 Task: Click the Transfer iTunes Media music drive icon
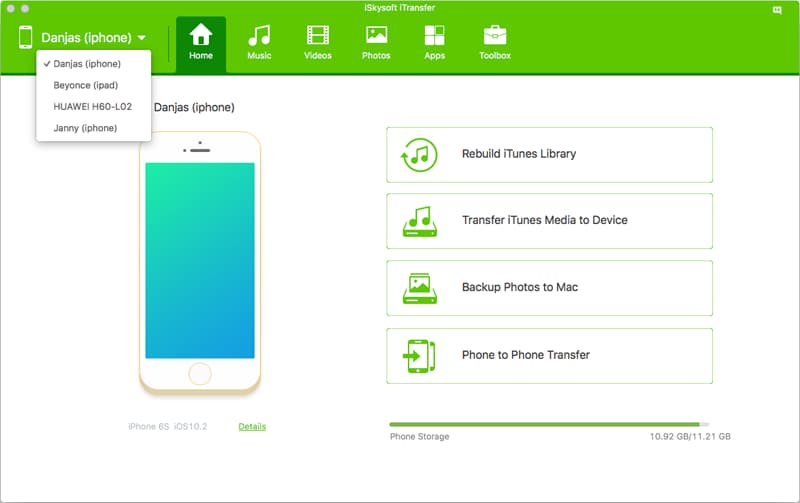pos(419,221)
